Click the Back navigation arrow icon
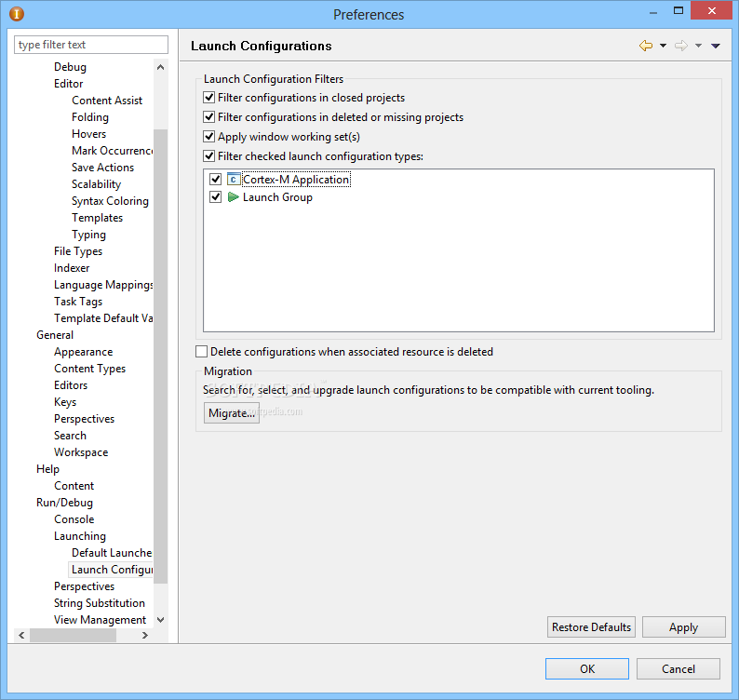 coord(646,46)
